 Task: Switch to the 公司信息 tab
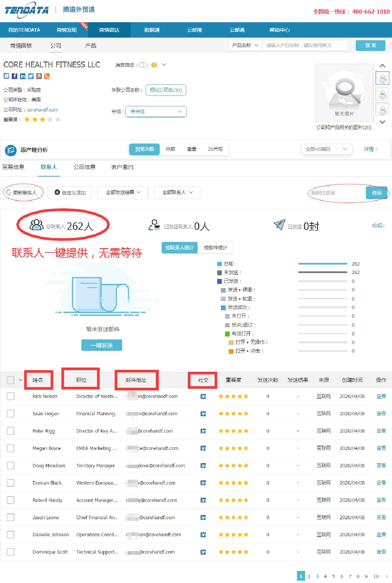pyautogui.click(x=85, y=167)
